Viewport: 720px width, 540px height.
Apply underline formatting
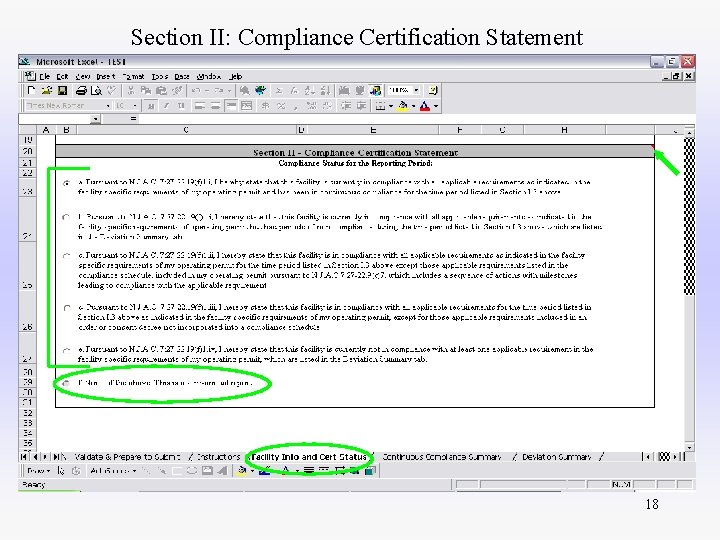pos(181,106)
